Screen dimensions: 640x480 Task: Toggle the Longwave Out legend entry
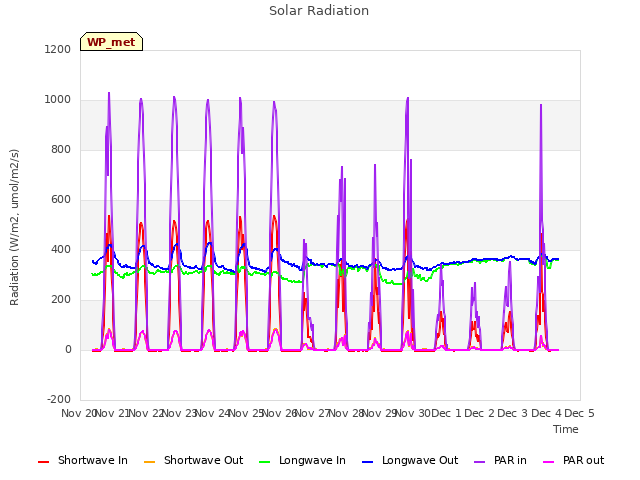point(410,460)
